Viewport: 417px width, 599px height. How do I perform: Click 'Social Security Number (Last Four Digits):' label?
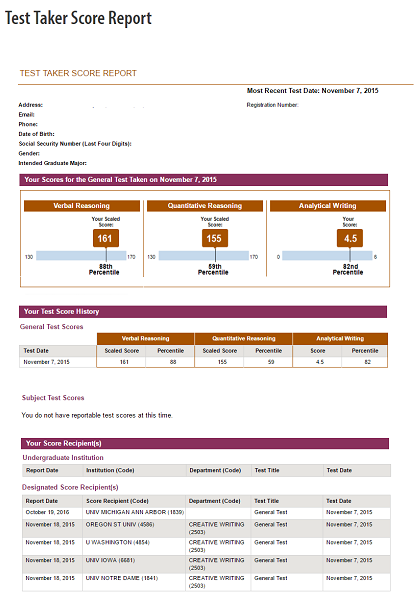click(75, 144)
